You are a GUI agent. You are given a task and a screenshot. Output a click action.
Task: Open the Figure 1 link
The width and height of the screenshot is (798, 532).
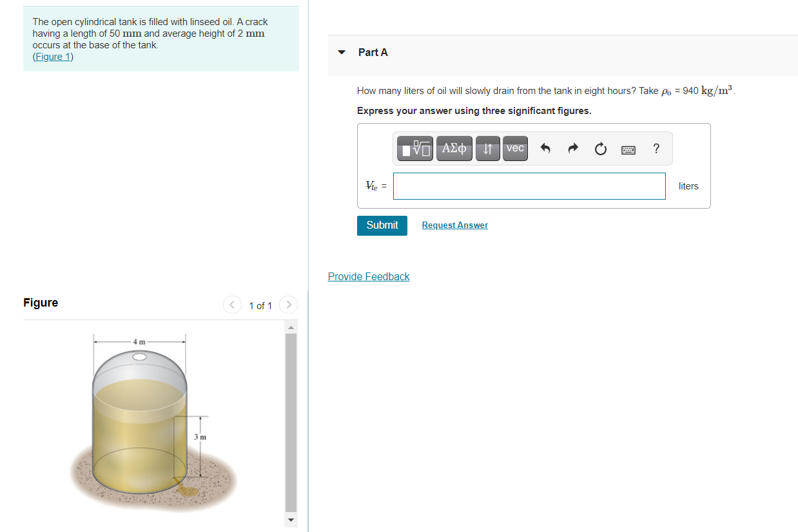(52, 56)
